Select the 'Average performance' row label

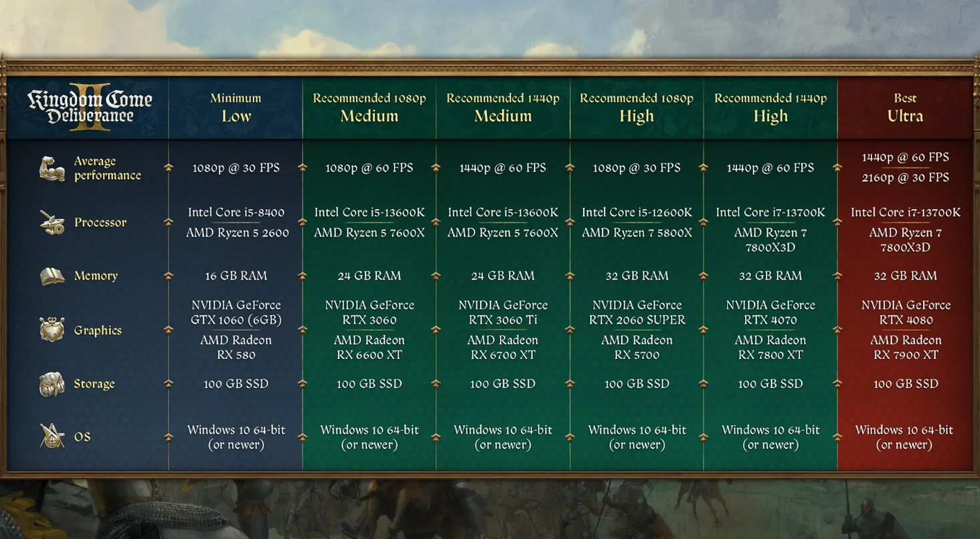[107, 169]
